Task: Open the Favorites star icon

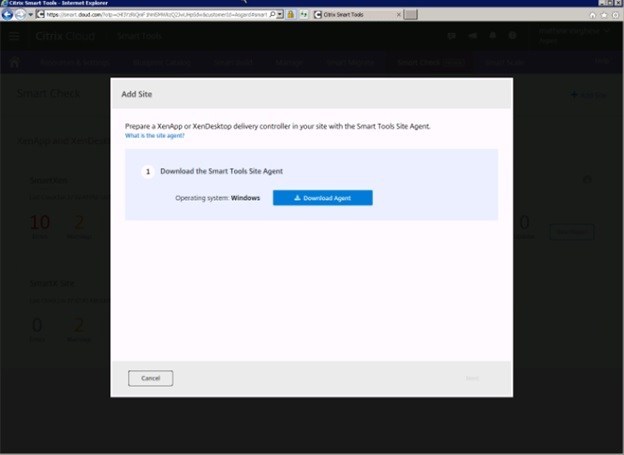Action: point(604,15)
